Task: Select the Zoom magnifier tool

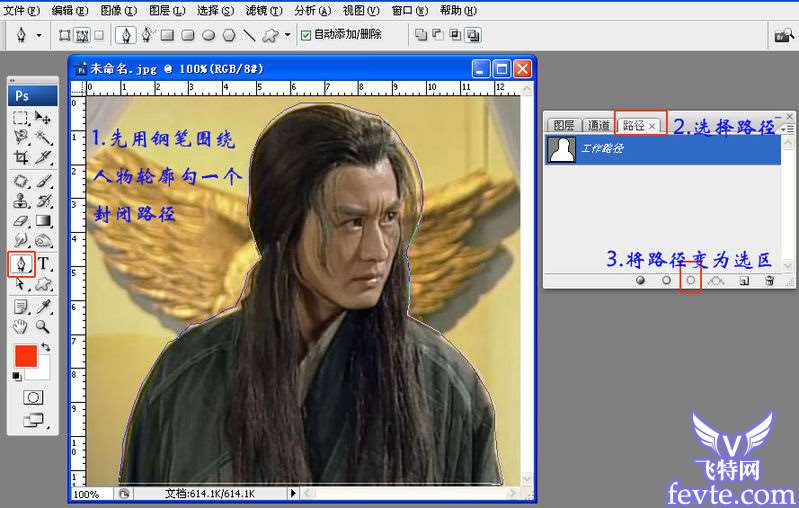Action: (x=43, y=326)
